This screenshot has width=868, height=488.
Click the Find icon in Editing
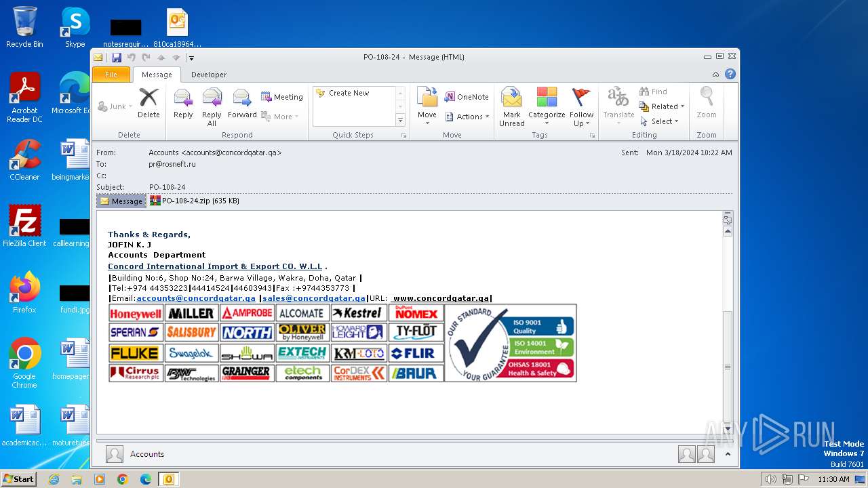click(653, 91)
